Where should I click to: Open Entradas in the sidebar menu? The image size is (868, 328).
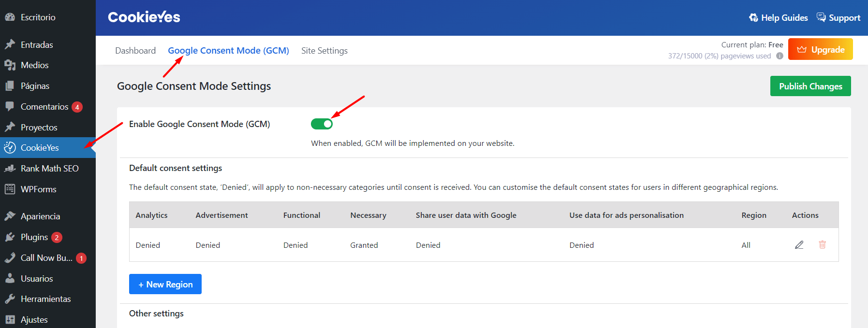tap(48, 44)
